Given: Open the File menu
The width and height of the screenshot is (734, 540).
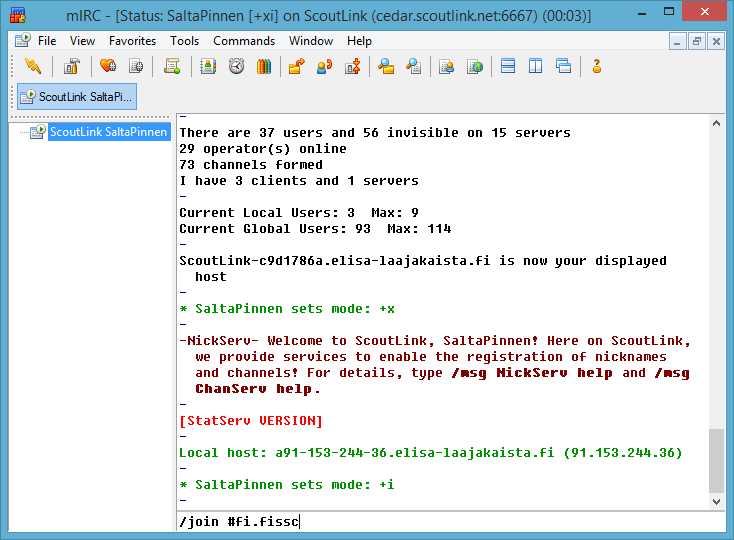Looking at the screenshot, I should 47,41.
